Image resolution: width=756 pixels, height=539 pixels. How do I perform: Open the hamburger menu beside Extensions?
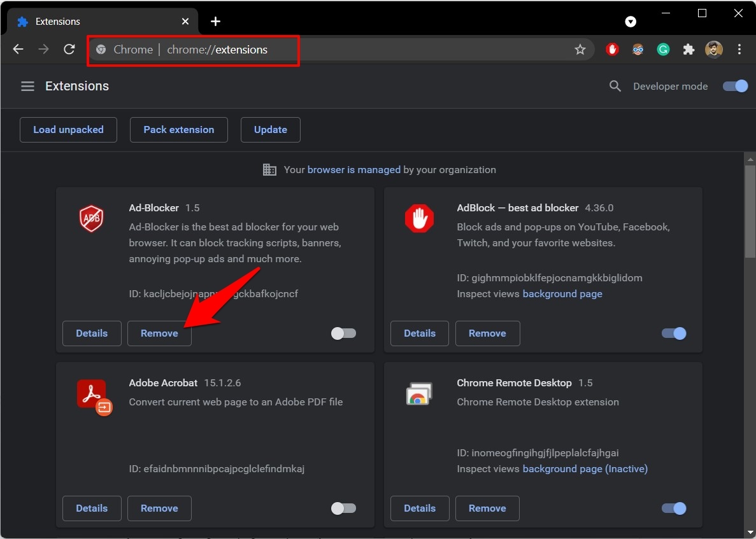point(27,86)
